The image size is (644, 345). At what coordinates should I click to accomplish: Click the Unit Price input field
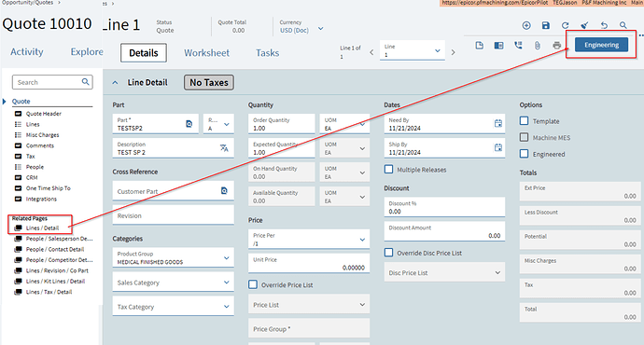[308, 263]
